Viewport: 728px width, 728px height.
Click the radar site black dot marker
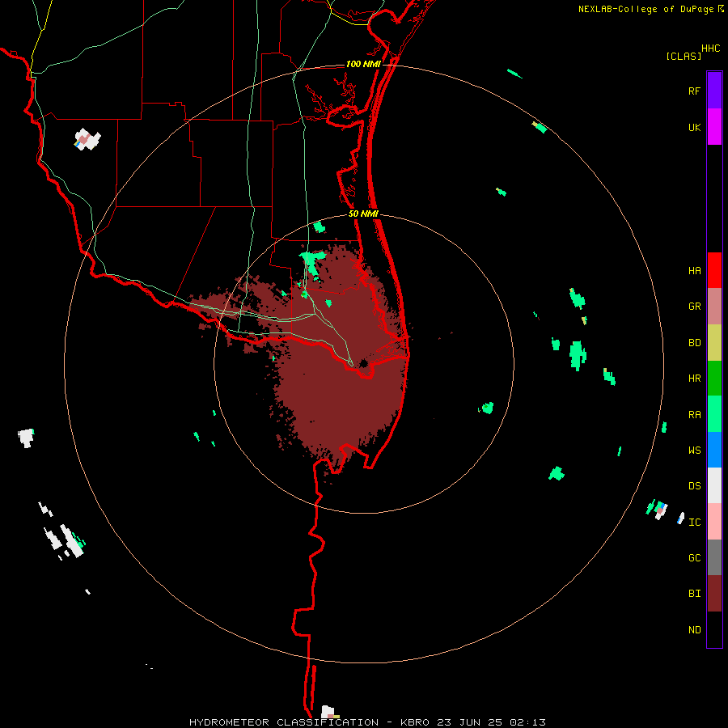[x=363, y=363]
